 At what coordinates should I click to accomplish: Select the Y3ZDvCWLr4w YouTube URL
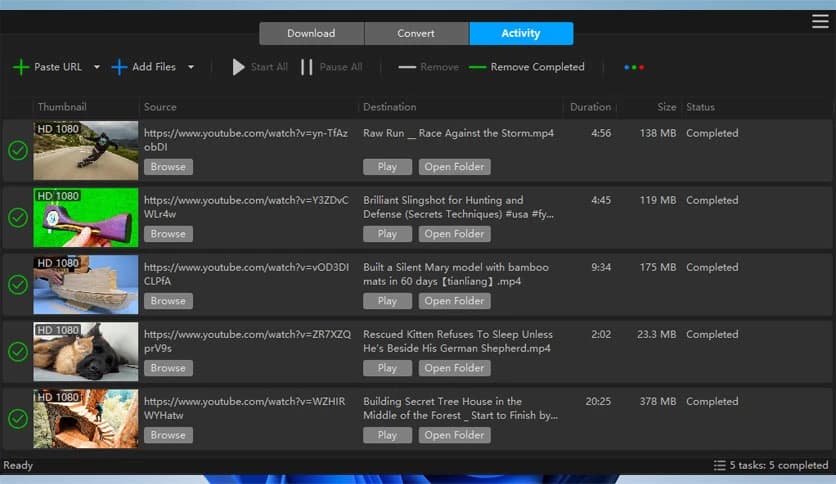pyautogui.click(x=246, y=207)
